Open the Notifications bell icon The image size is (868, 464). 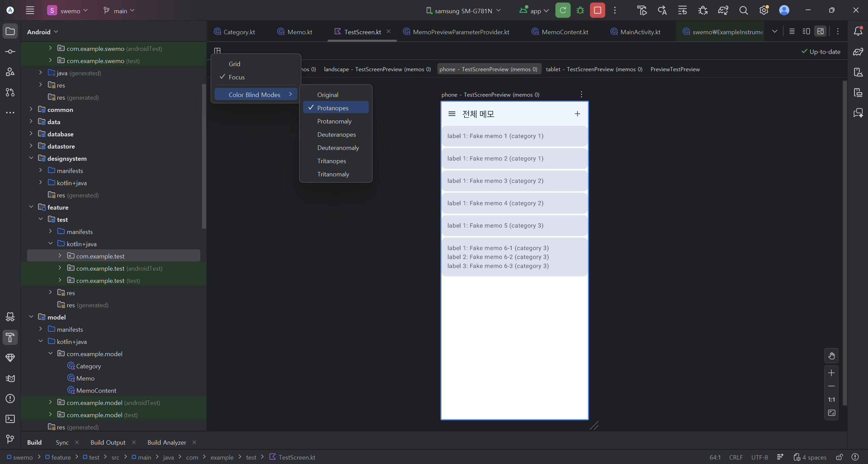click(858, 32)
